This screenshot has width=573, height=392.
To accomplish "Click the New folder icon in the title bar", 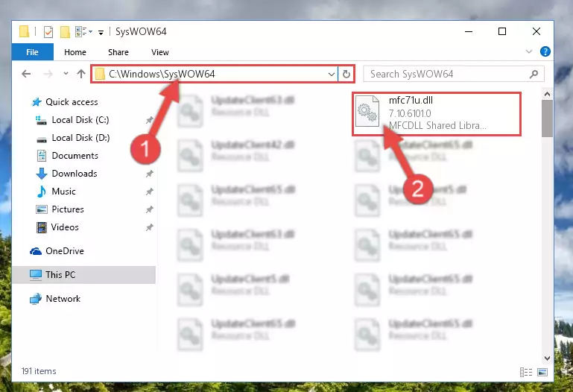I will pyautogui.click(x=65, y=32).
